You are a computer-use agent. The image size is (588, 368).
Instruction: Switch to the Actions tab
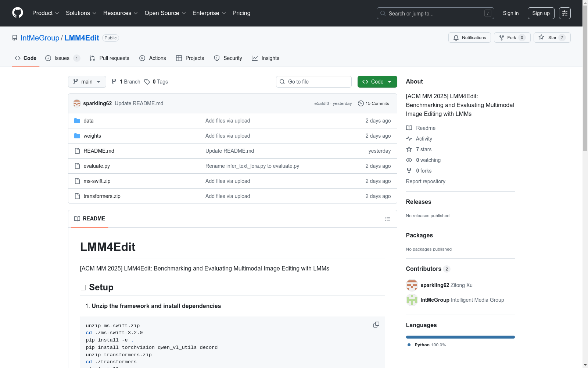point(153,58)
